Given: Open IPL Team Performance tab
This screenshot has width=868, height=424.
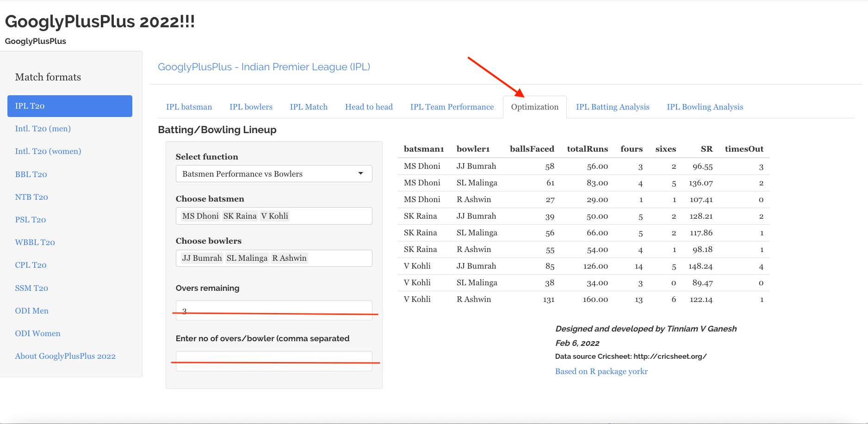Looking at the screenshot, I should coord(452,107).
